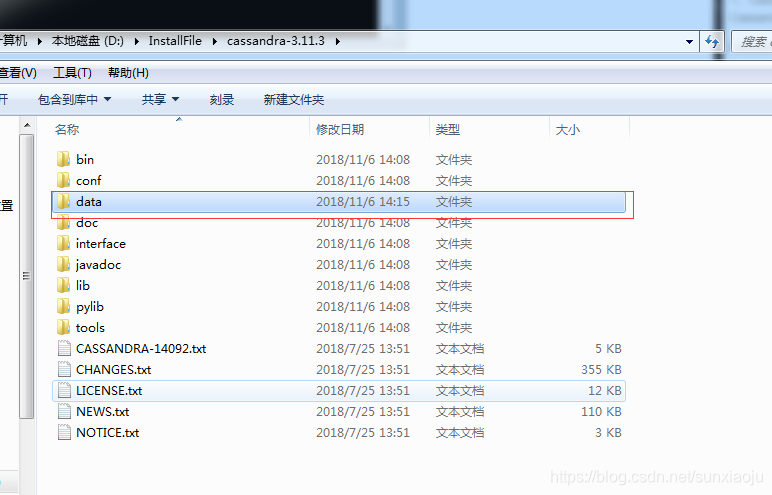This screenshot has width=772, height=495.
Task: Expand arrow after InstallFile in path
Action: [x=215, y=41]
